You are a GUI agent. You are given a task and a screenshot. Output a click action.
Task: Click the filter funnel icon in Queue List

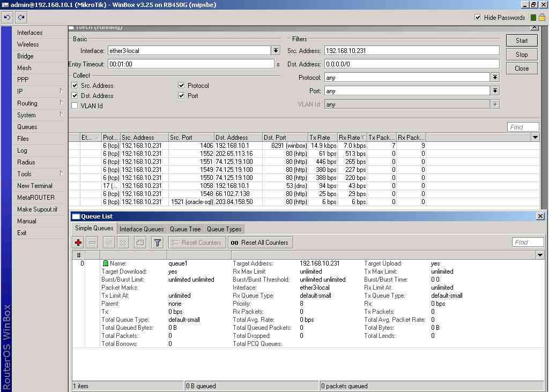click(x=158, y=243)
